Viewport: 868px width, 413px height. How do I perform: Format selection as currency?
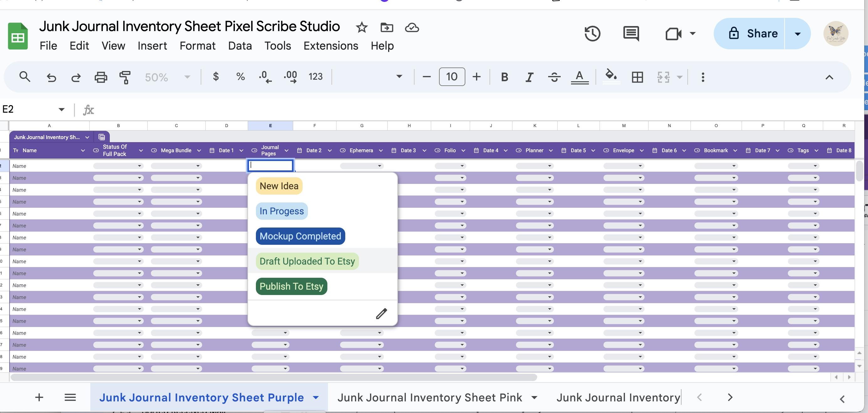pyautogui.click(x=216, y=77)
